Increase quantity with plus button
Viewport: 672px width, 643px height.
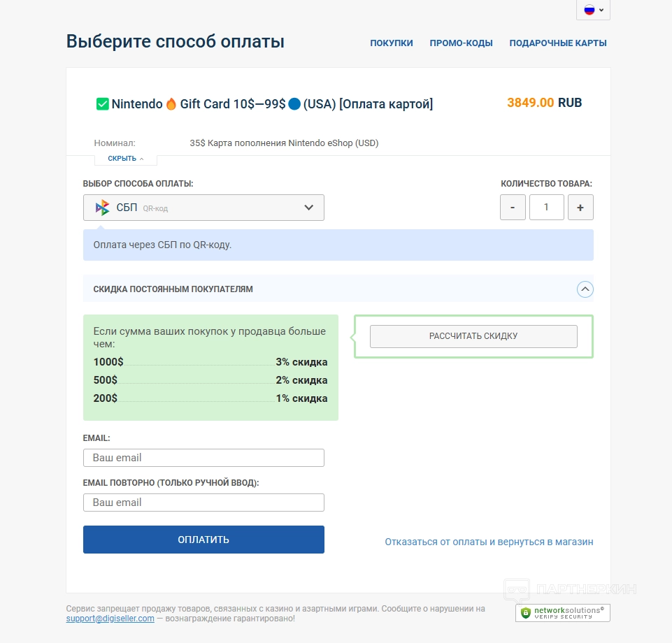point(580,208)
